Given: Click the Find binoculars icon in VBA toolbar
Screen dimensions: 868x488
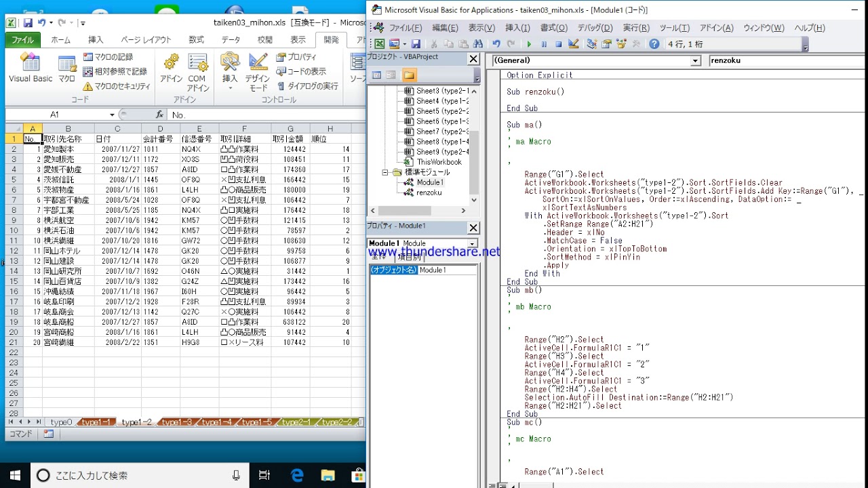Looking at the screenshot, I should click(x=478, y=44).
